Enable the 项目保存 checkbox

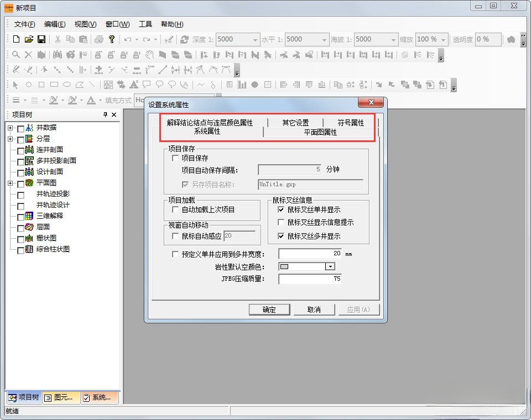pyautogui.click(x=176, y=158)
